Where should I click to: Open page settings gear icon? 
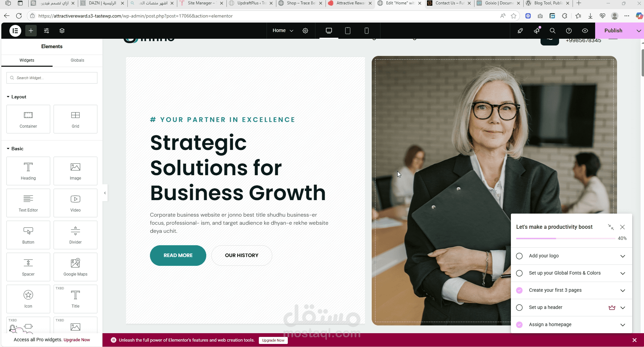[x=305, y=31]
